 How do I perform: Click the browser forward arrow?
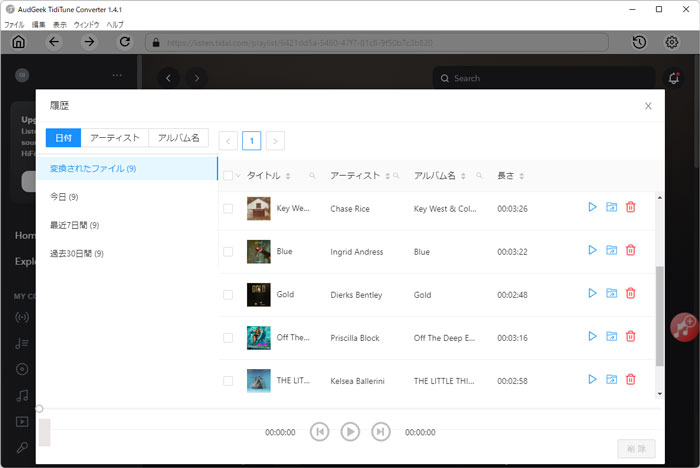(x=89, y=42)
